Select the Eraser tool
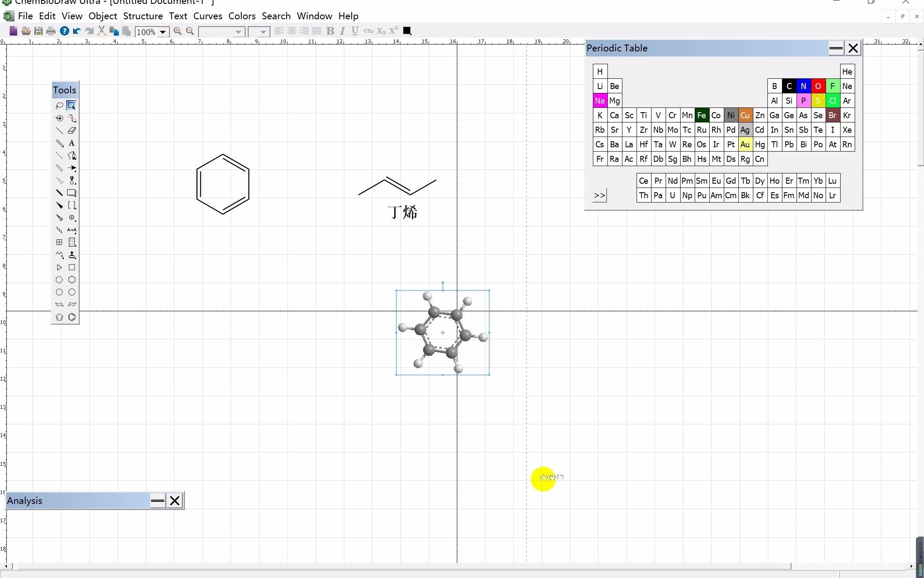This screenshot has width=924, height=578. pyautogui.click(x=72, y=131)
